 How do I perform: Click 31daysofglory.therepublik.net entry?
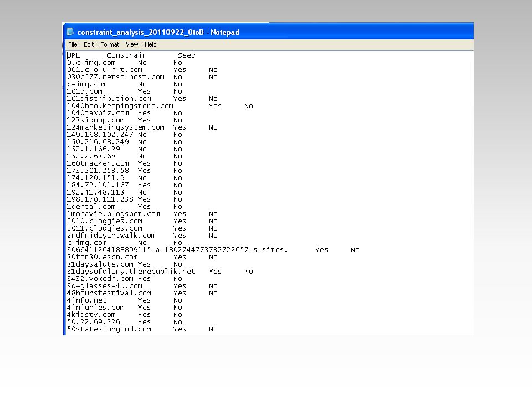coord(131,272)
